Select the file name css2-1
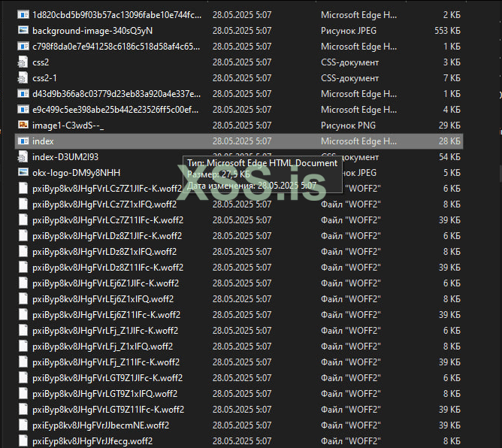502x448 pixels. coord(44,78)
